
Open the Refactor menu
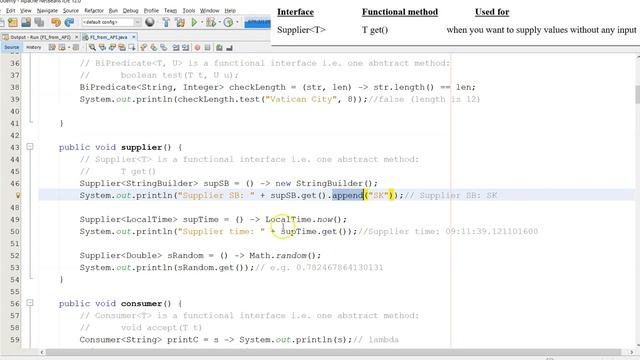[x=94, y=10]
